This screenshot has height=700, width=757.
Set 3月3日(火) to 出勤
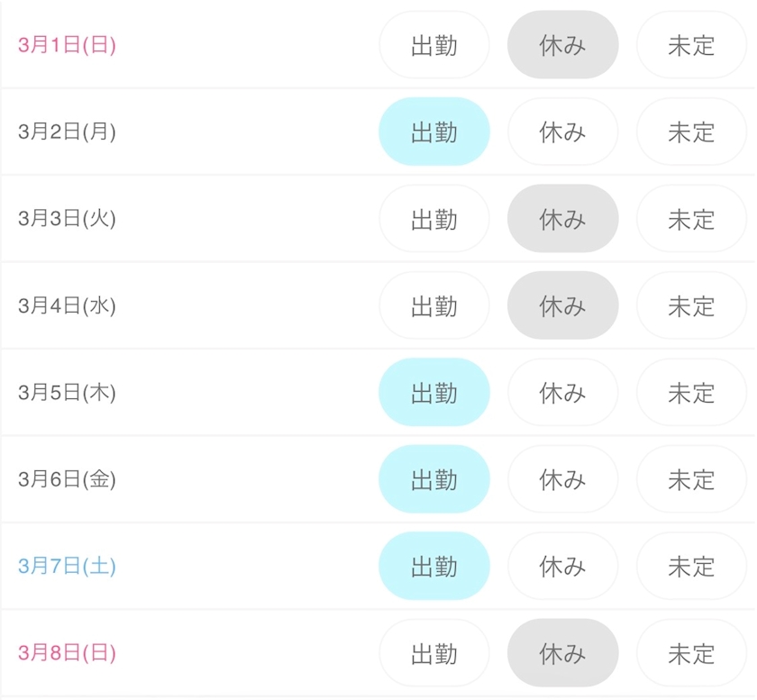434,219
